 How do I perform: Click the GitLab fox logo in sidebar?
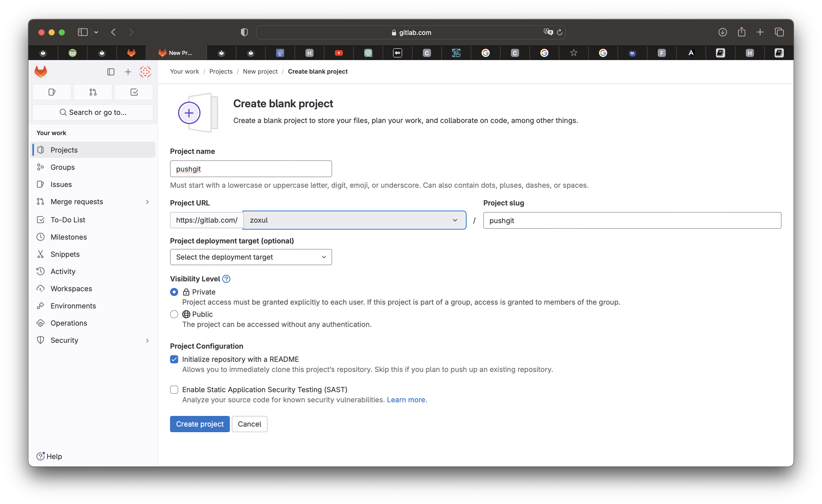click(x=41, y=72)
